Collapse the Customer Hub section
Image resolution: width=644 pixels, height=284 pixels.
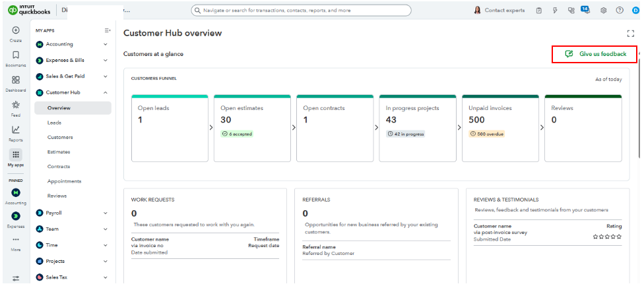point(106,93)
